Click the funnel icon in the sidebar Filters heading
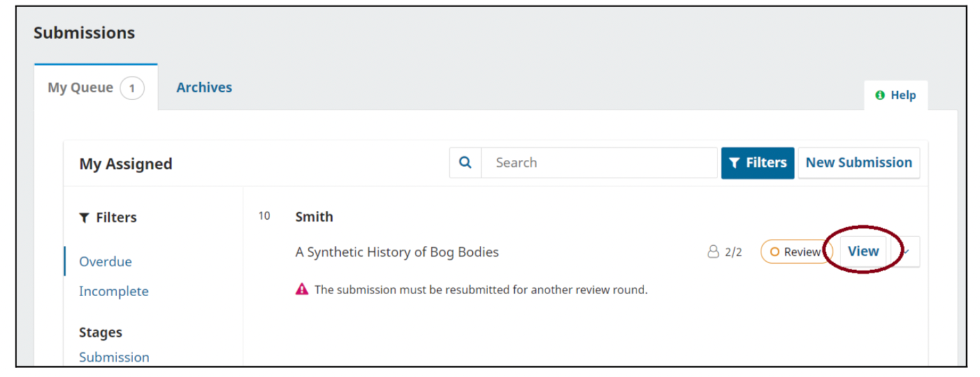This screenshot has height=377, width=980. 84,218
